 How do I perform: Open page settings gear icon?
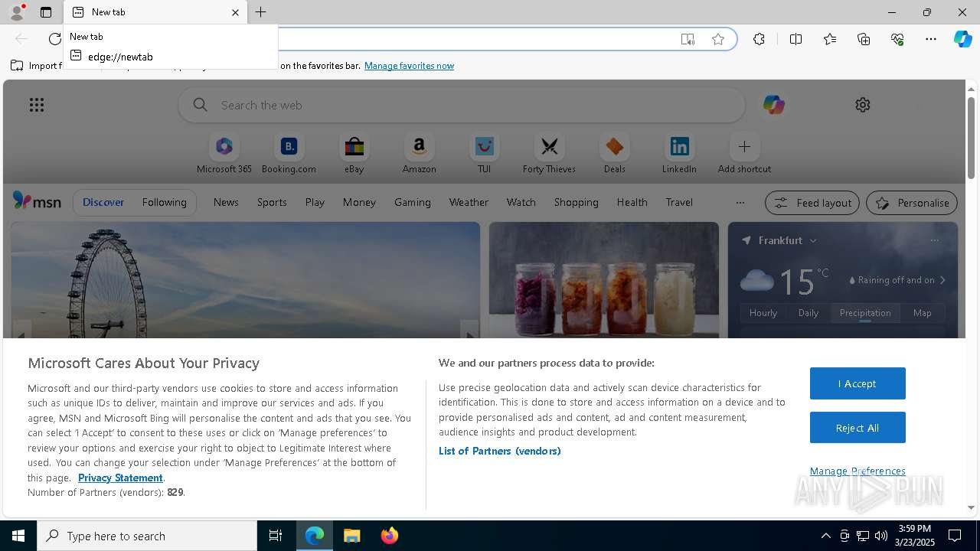(863, 105)
